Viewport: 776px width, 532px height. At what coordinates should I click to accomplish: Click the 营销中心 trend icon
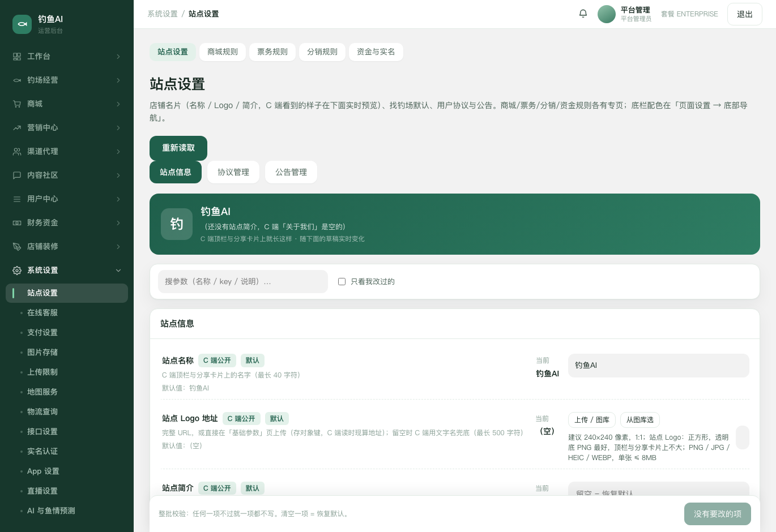click(17, 128)
